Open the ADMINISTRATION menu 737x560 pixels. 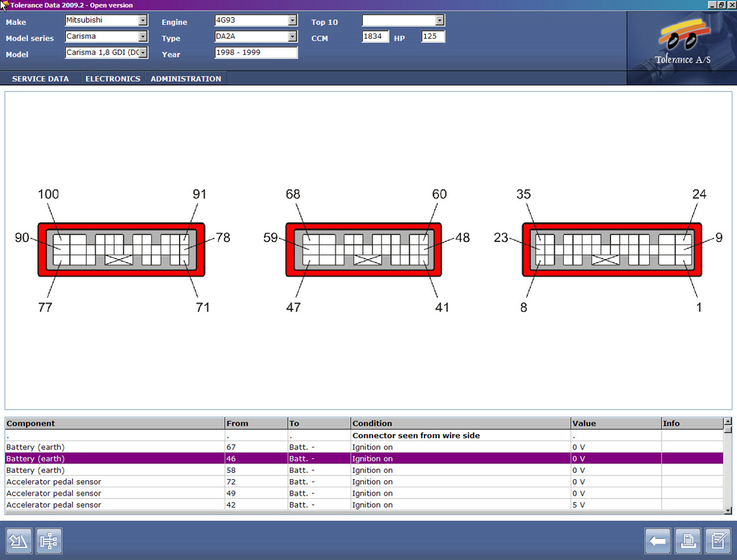pos(186,79)
